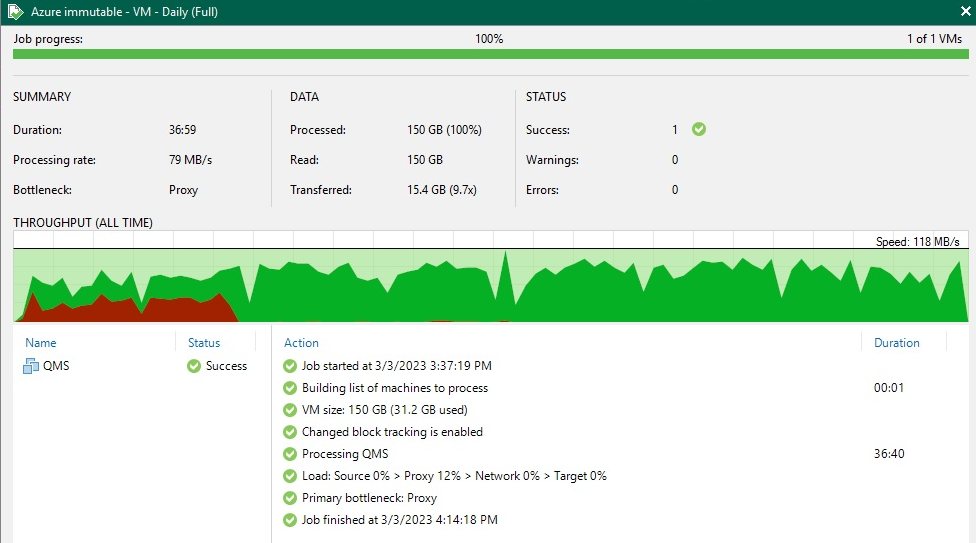Viewport: 976px width, 543px height.
Task: Close the Azure immutable job window
Action: [x=965, y=11]
